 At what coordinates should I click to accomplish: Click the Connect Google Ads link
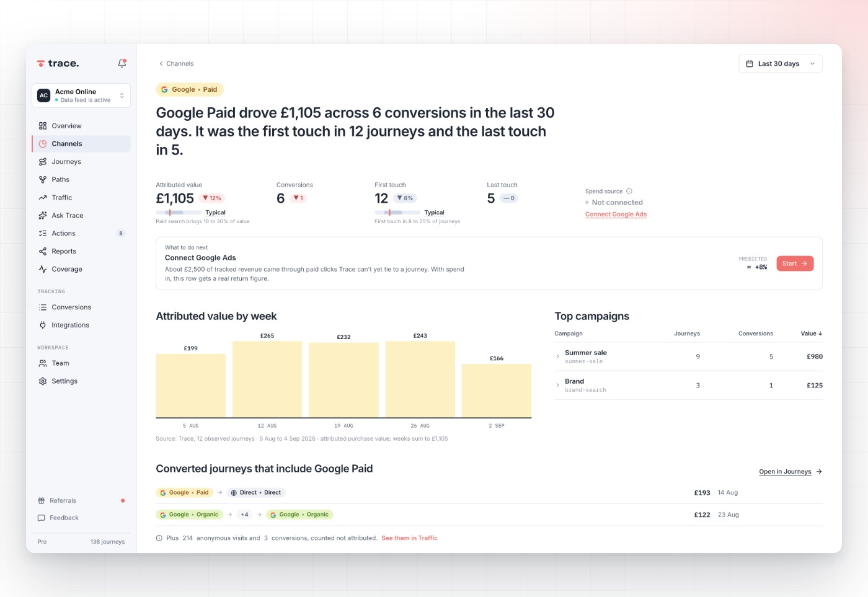click(616, 214)
